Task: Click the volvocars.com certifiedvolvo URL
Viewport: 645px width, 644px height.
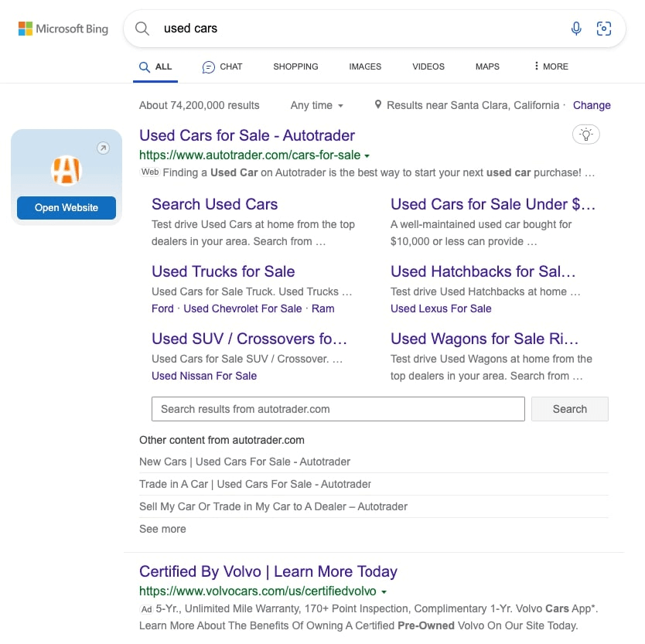Action: (x=258, y=591)
